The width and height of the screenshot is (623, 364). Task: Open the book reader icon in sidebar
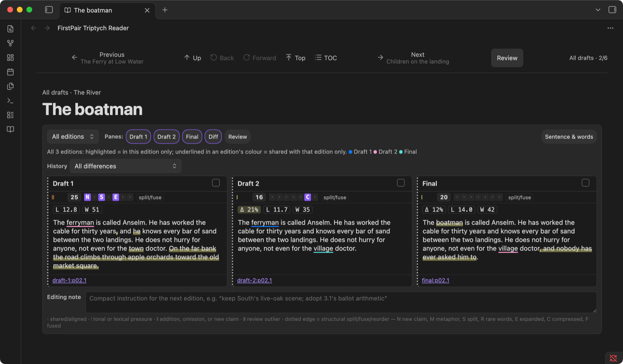(x=11, y=129)
